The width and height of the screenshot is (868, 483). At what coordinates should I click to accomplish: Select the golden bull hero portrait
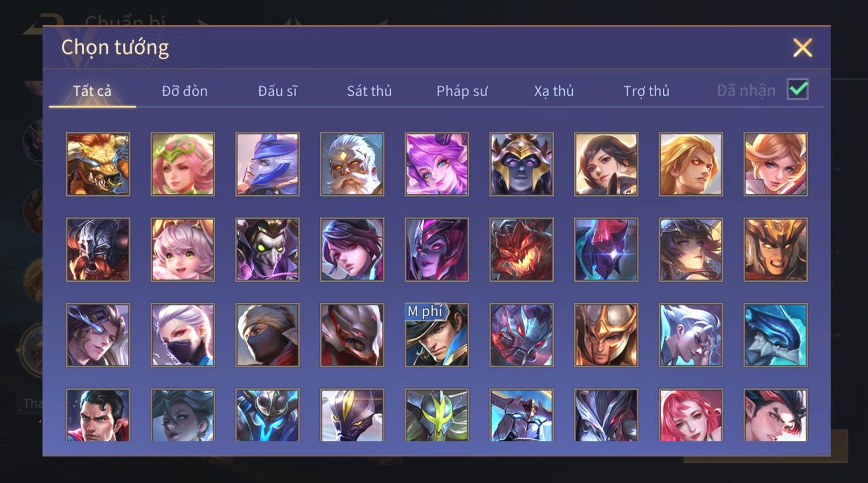click(98, 164)
